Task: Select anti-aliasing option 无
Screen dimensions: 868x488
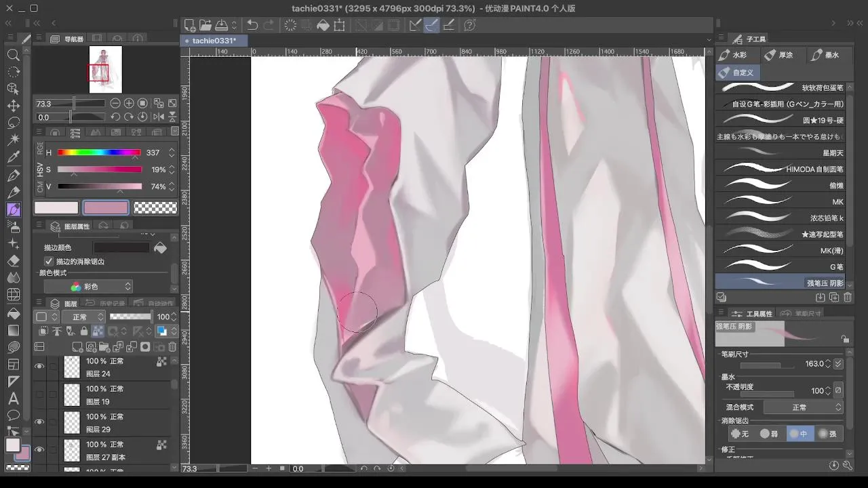Action: (740, 433)
